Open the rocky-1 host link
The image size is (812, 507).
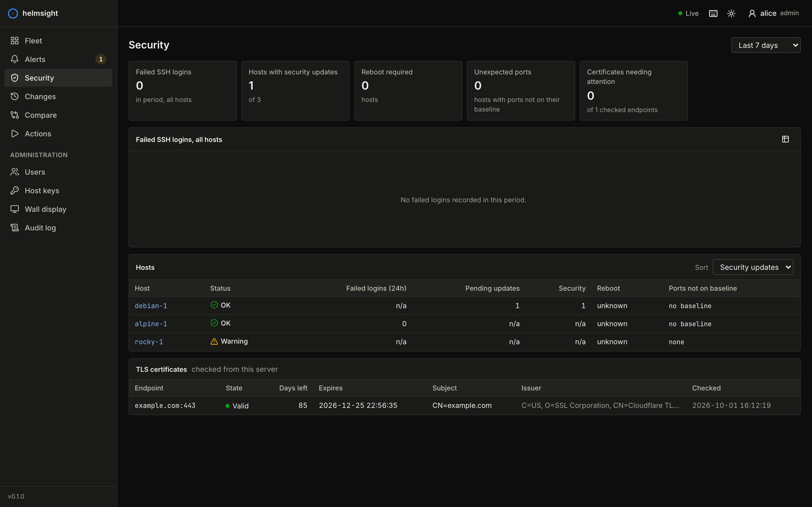[x=149, y=342]
